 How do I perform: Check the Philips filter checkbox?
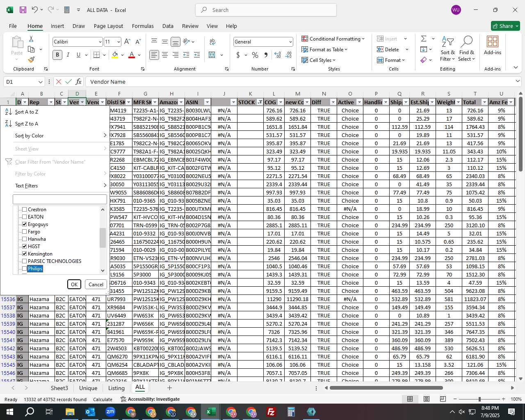tap(25, 269)
